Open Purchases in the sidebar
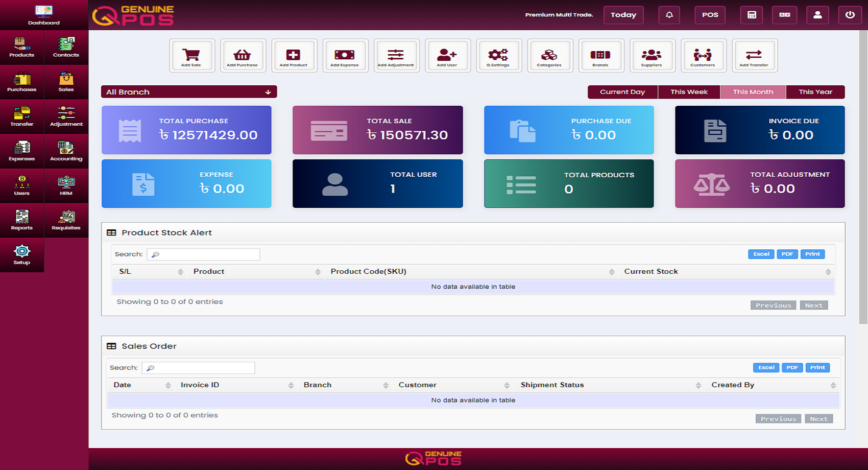868x470 pixels. [22, 82]
